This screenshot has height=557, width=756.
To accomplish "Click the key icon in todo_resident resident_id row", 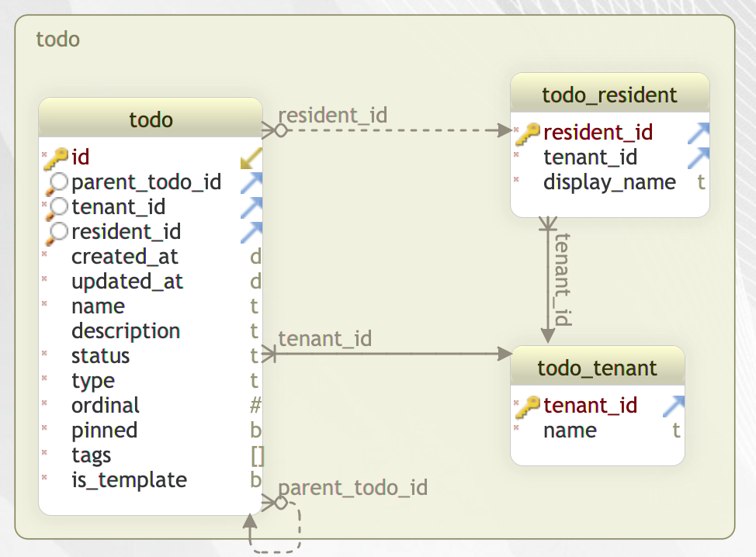I will pyautogui.click(x=528, y=134).
